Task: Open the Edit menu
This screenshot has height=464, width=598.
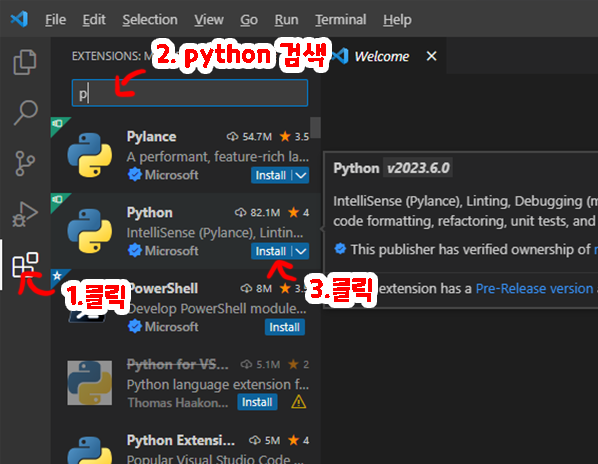Action: 94,19
